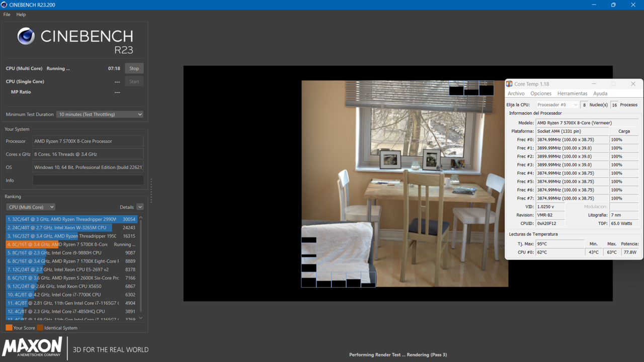This screenshot has width=644, height=362.
Task: Select the Xeon E5-2697 v2 ranking row
Action: pos(71,269)
